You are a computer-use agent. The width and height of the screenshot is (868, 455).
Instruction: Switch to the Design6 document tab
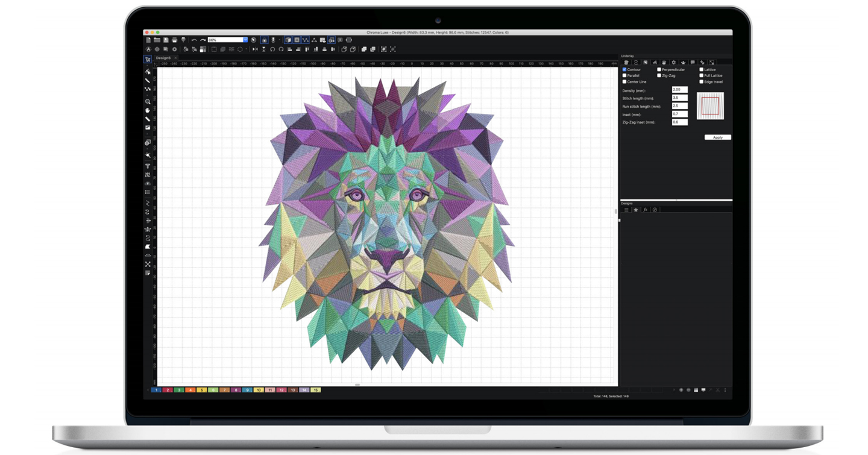tap(163, 58)
